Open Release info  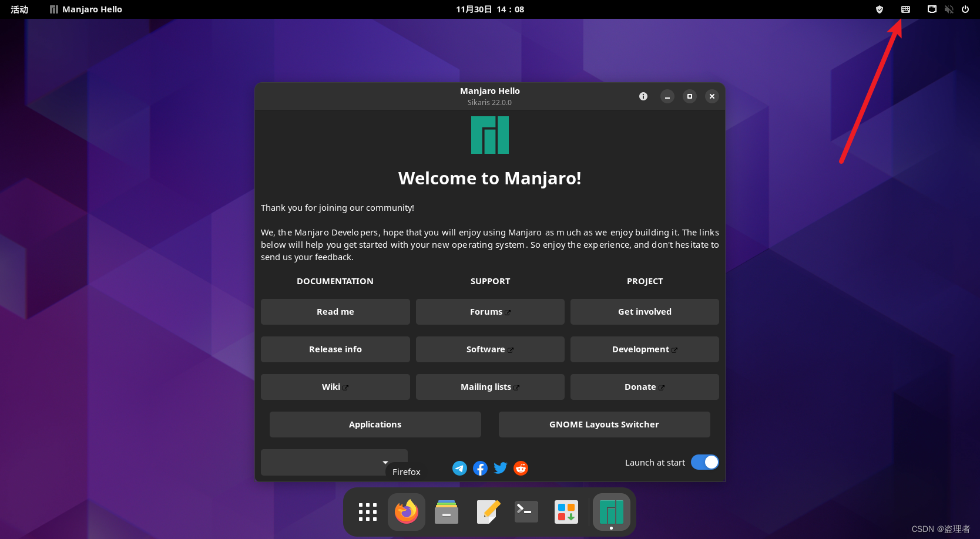335,349
